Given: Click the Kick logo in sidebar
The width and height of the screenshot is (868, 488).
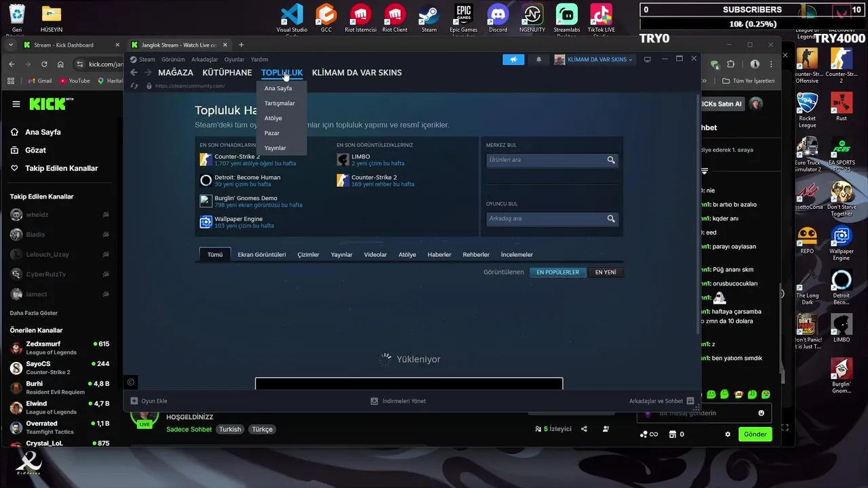Looking at the screenshot, I should pyautogui.click(x=49, y=104).
